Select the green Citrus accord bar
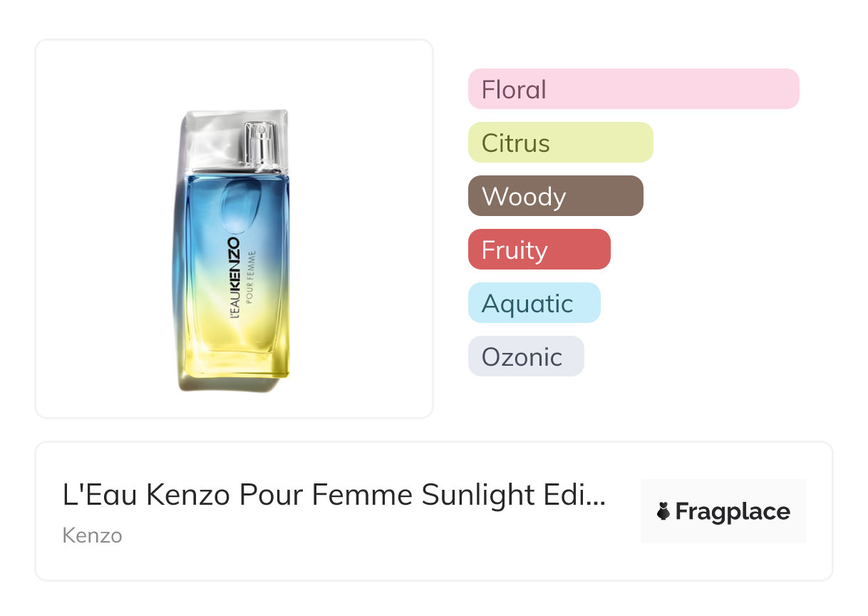Image resolution: width=868 pixels, height=616 pixels. click(x=560, y=143)
